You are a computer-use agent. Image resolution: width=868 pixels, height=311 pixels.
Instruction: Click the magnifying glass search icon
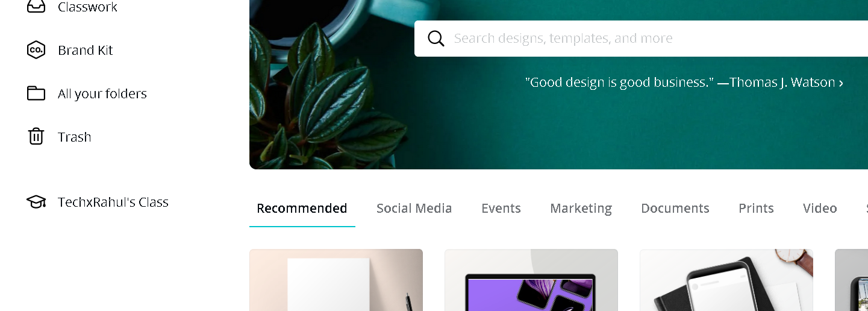pos(436,39)
